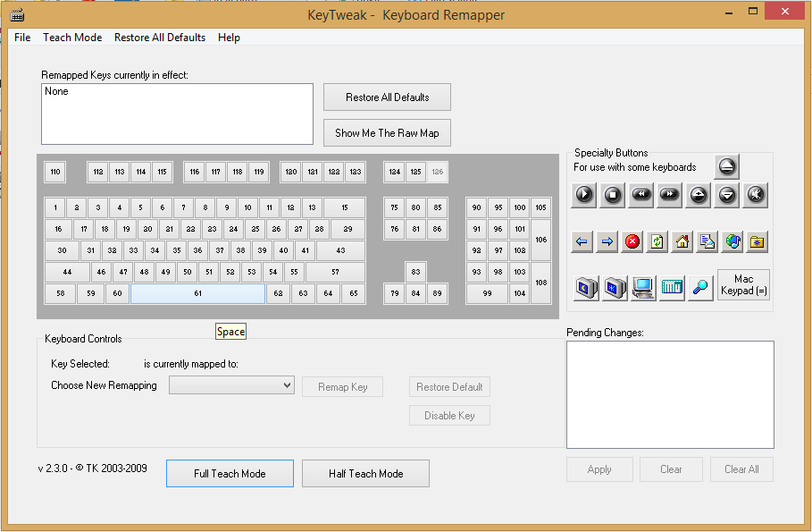Click the KeyTweak keyboard icon in title bar
The width and height of the screenshot is (812, 532).
pos(17,15)
